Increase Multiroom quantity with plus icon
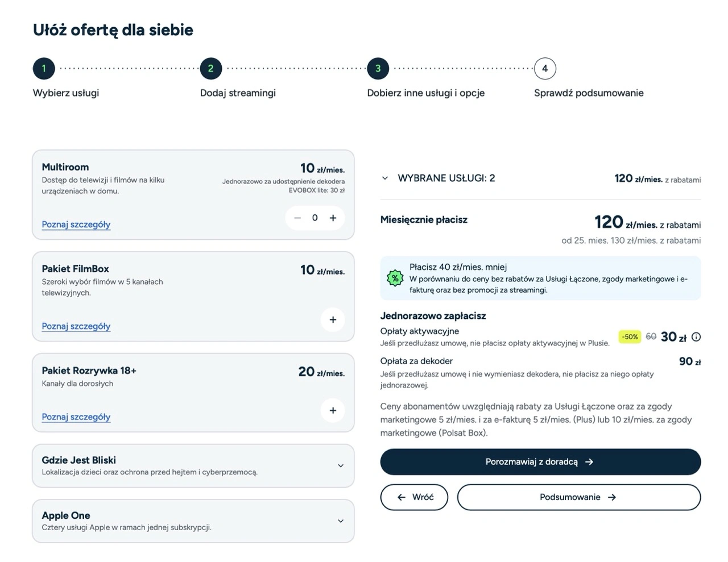728x562 pixels. click(x=333, y=218)
